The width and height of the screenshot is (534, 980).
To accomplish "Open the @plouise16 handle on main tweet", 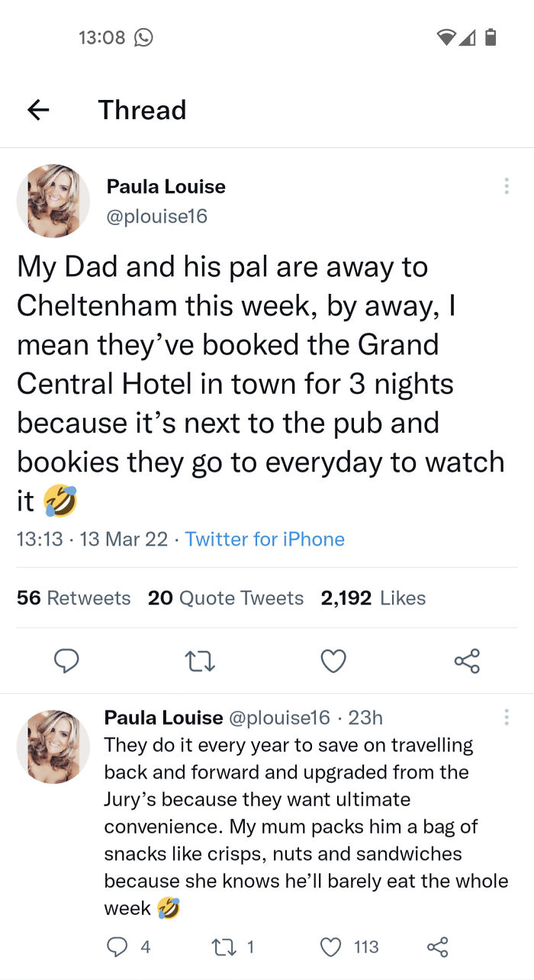I will (x=156, y=217).
